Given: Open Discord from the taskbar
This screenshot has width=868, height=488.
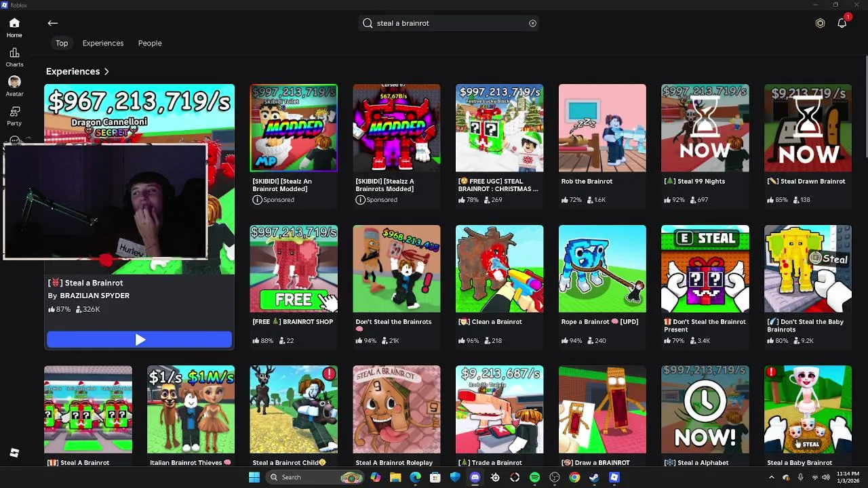Looking at the screenshot, I should [475, 477].
